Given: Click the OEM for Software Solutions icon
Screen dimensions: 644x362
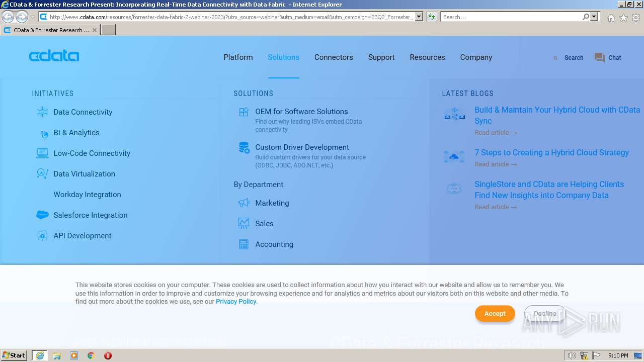Looking at the screenshot, I should point(244,112).
